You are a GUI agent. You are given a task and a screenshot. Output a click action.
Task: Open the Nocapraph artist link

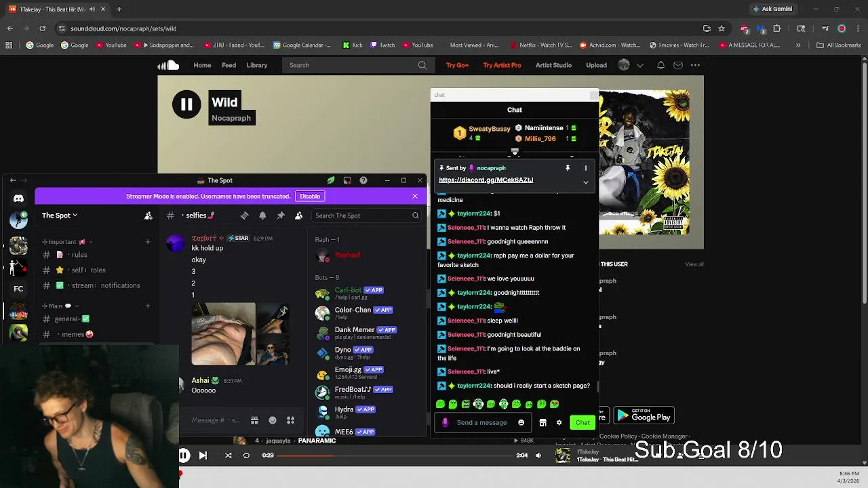[231, 118]
